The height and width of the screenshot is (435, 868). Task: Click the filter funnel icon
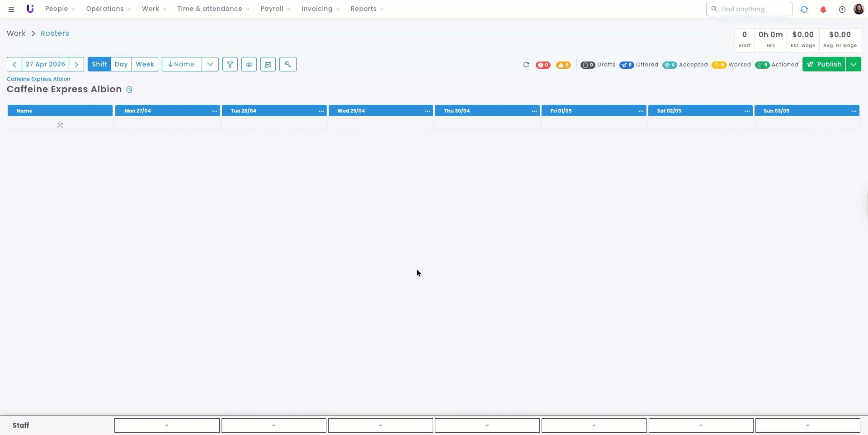point(230,64)
